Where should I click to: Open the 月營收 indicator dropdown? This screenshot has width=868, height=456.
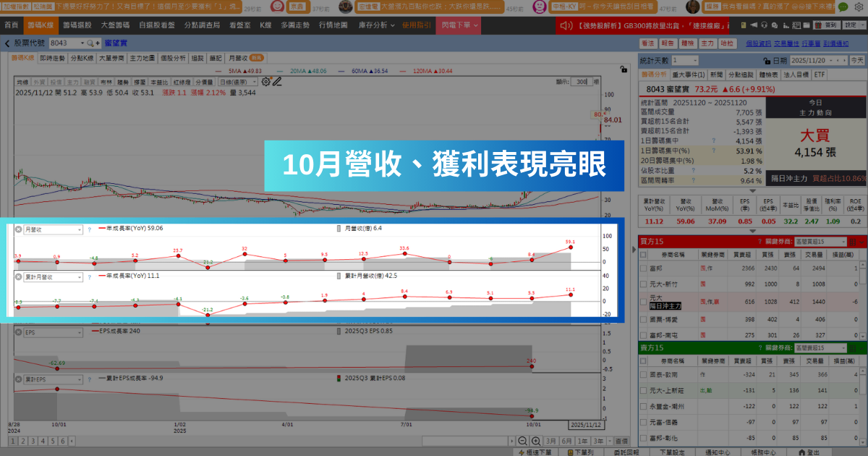53,229
